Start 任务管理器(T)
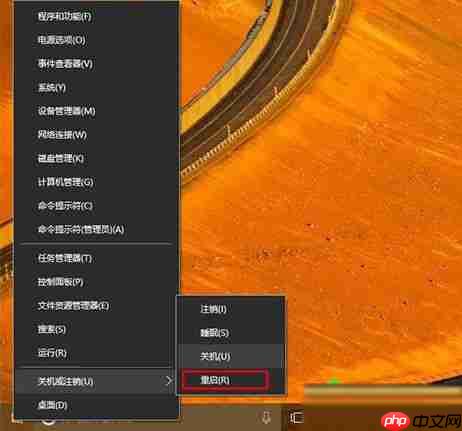The image size is (462, 431). point(97,258)
